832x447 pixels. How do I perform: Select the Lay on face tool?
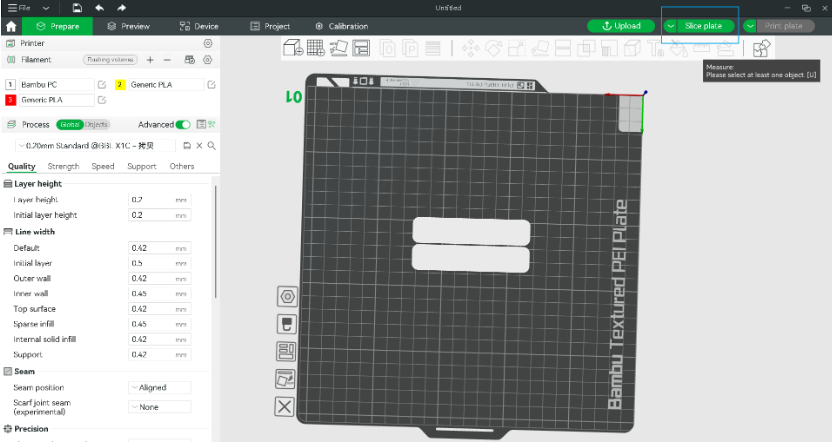540,49
